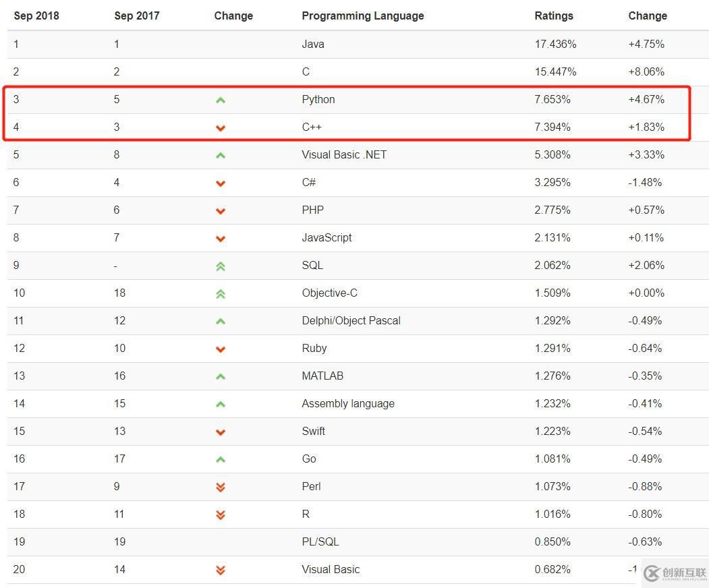Click the Chuangxin watermark logo in the corner
The height and width of the screenshot is (588, 709).
point(675,573)
